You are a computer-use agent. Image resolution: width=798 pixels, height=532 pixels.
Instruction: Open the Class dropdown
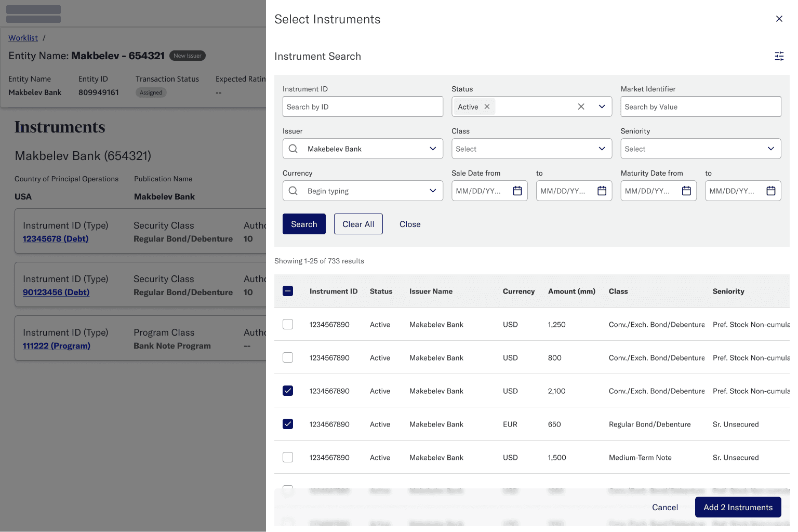[x=602, y=149]
